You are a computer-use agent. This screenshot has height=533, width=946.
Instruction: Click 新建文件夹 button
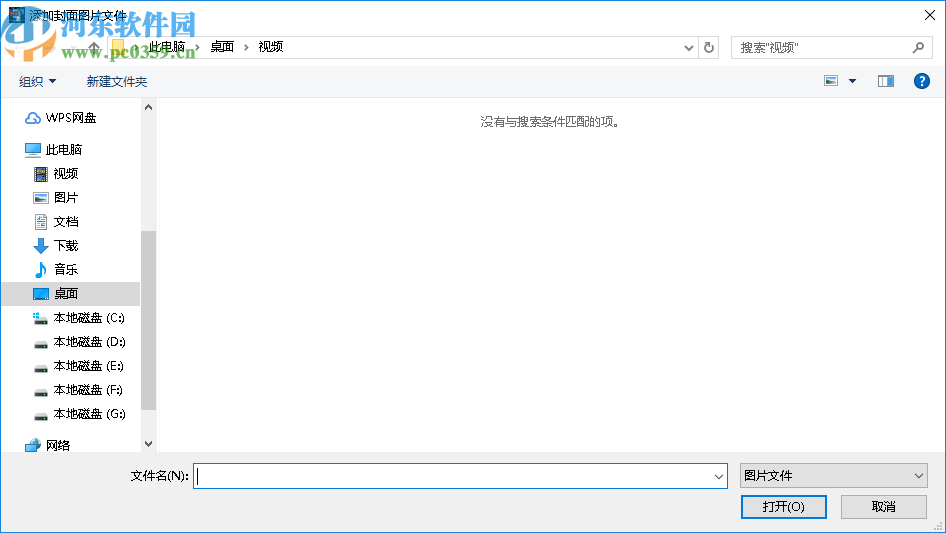click(117, 81)
